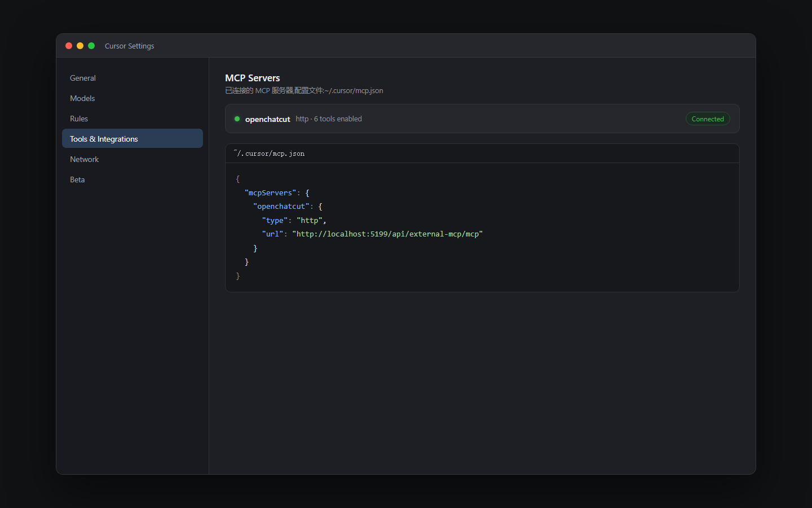The width and height of the screenshot is (812, 508).
Task: Click the "mcpServers" key in the JSON
Action: tap(271, 193)
